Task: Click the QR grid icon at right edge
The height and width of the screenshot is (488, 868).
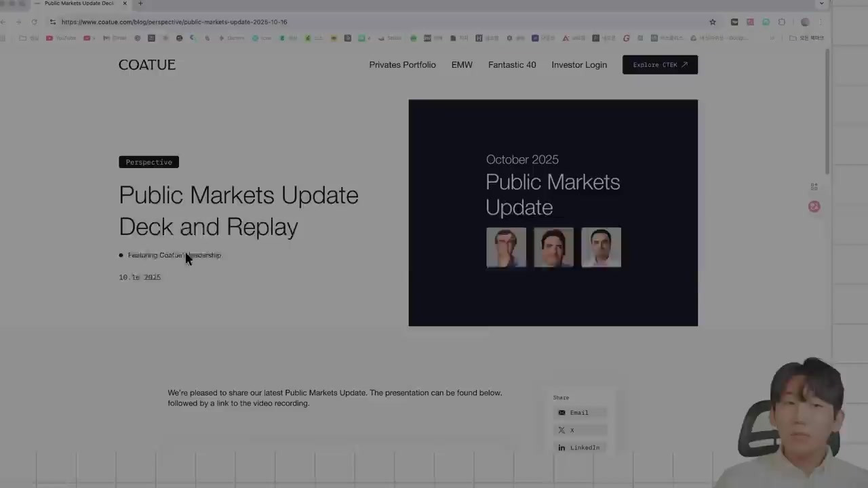Action: pos(814,186)
